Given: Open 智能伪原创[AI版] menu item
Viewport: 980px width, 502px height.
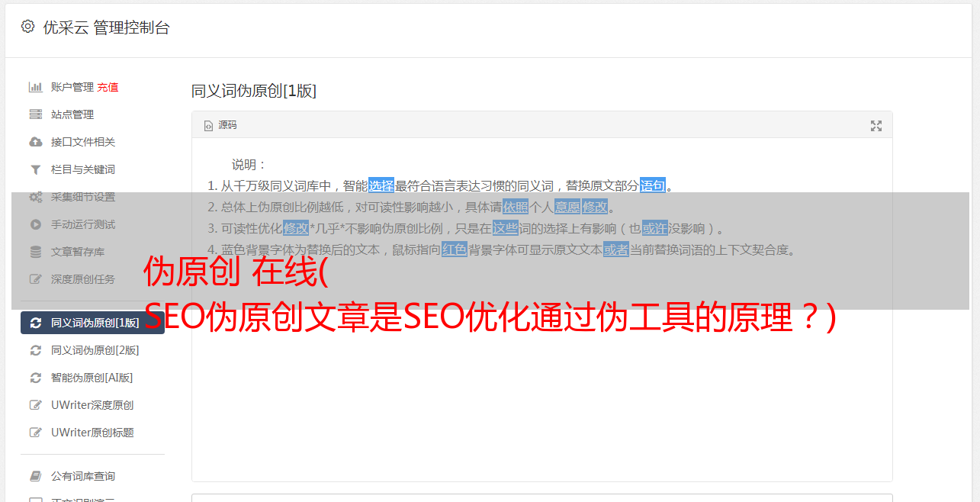Looking at the screenshot, I should (92, 378).
